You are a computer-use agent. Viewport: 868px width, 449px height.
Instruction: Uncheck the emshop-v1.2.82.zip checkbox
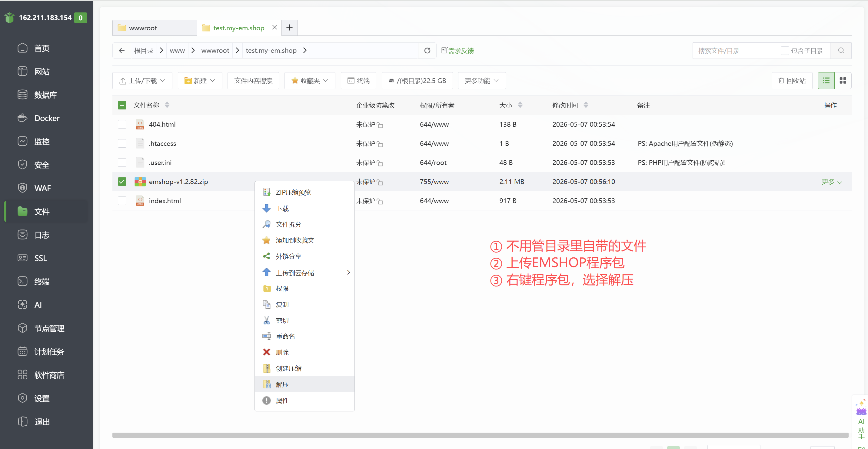pos(122,182)
